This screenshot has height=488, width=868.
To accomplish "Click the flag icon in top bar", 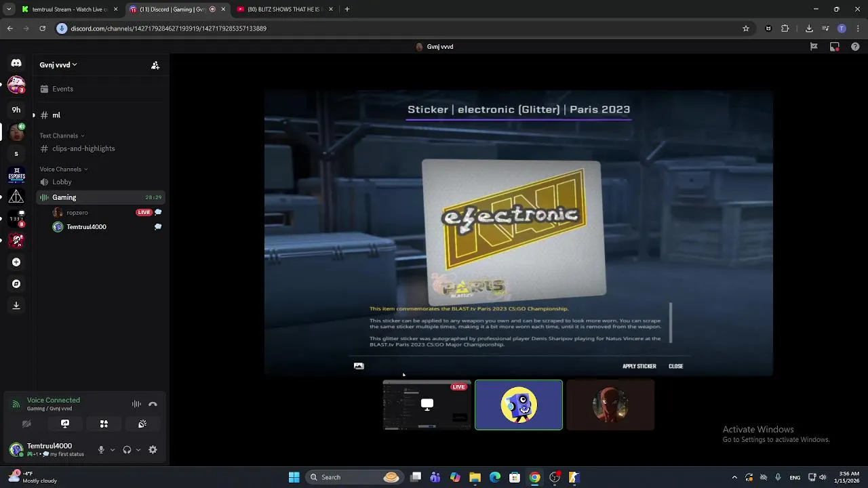I will coord(814,47).
